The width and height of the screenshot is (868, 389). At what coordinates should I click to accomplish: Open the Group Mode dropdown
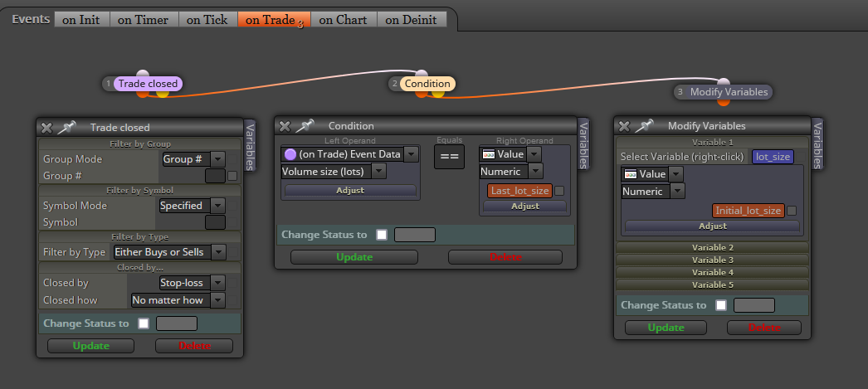click(x=193, y=159)
